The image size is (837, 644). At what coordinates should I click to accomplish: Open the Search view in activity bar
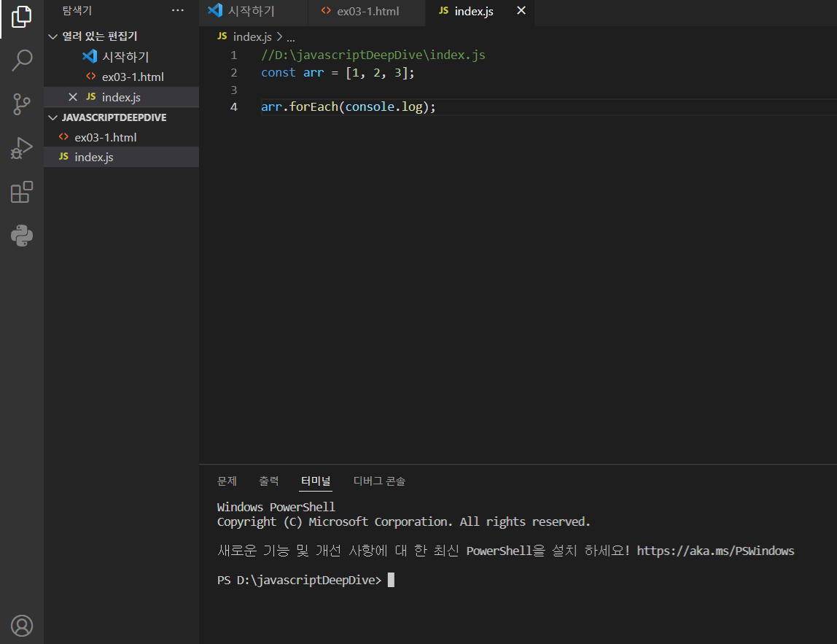click(x=21, y=61)
